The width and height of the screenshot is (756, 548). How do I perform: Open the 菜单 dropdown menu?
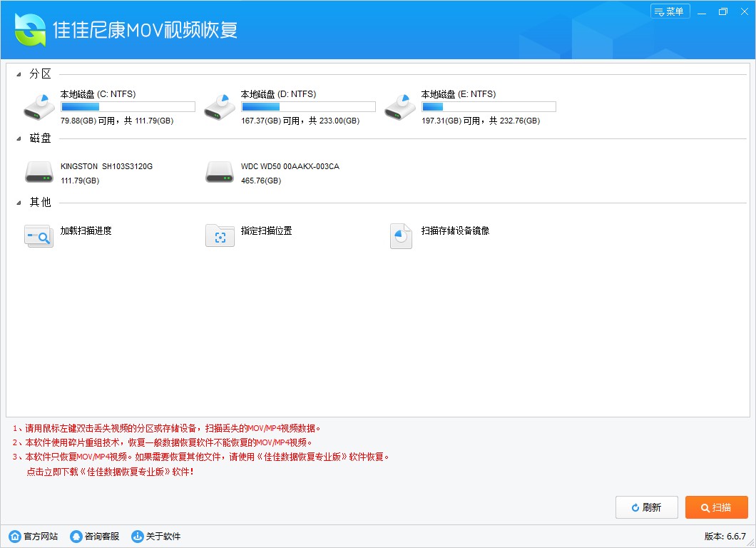pyautogui.click(x=670, y=11)
